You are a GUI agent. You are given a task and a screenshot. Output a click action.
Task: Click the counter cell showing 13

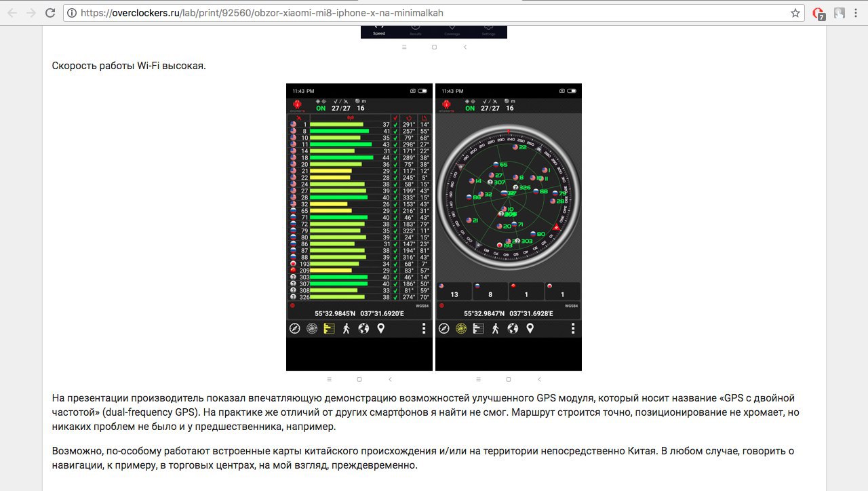pyautogui.click(x=454, y=292)
